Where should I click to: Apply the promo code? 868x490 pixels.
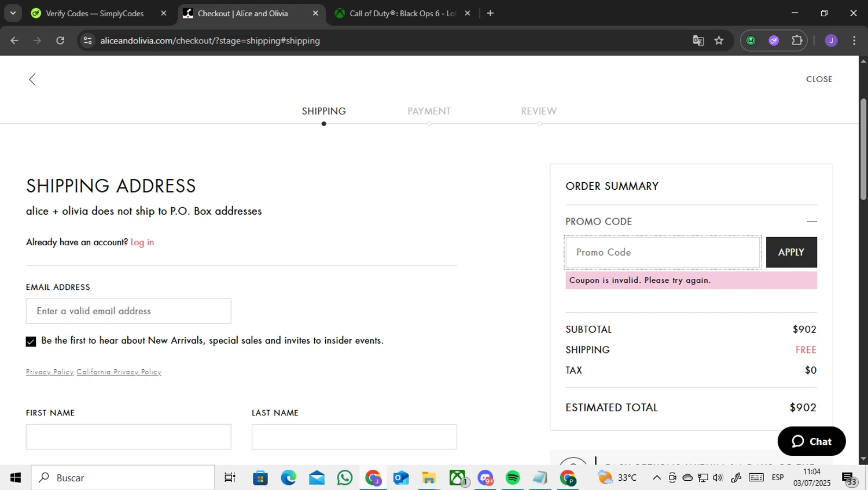point(792,252)
